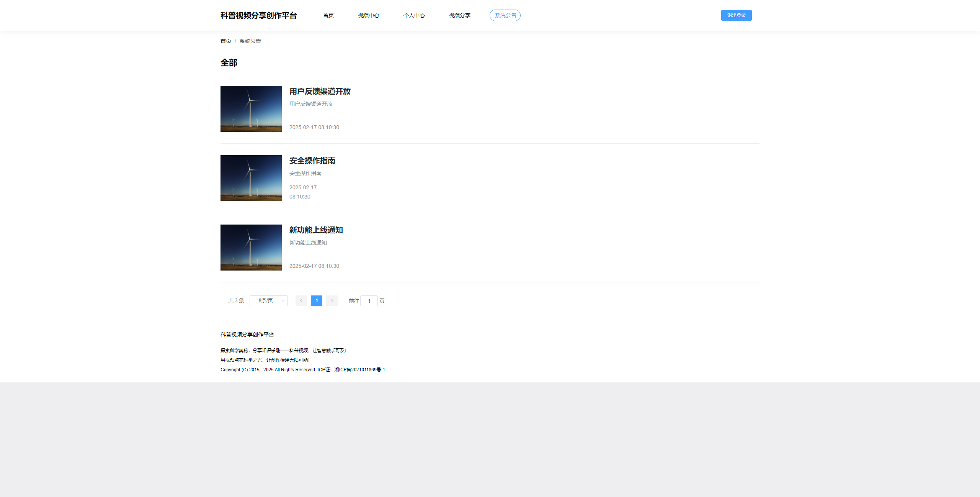
Task: Click the thumbnail of 用户反馈渠道开放 announcement
Action: pos(251,109)
